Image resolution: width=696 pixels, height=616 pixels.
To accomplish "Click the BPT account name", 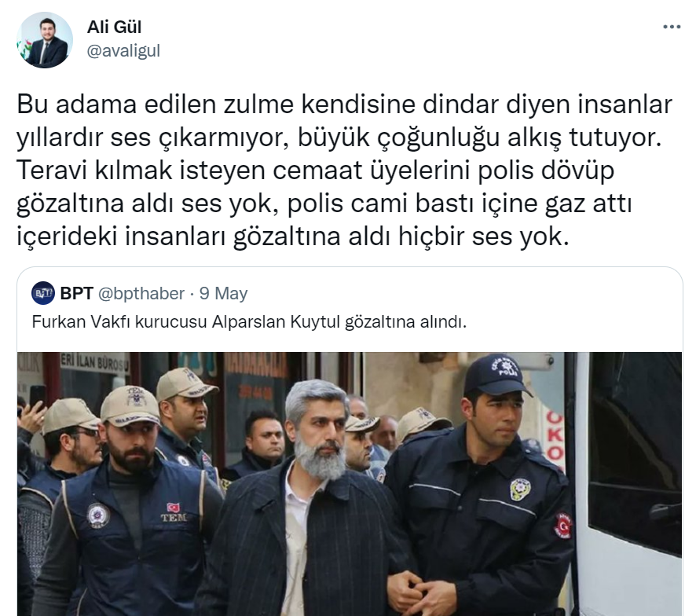I will tap(76, 294).
